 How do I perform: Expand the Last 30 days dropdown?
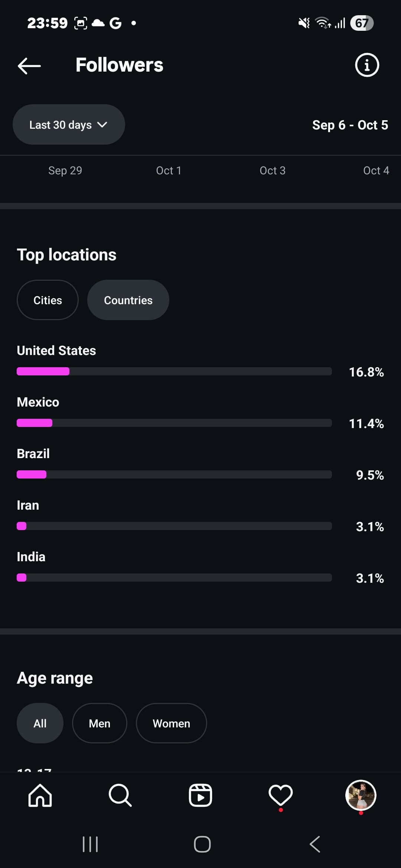[x=69, y=125]
